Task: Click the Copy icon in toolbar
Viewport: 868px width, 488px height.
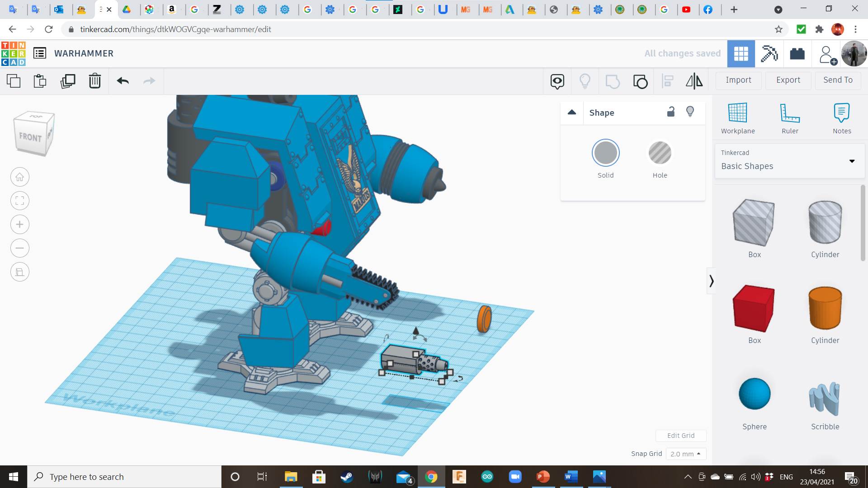Action: 14,81
